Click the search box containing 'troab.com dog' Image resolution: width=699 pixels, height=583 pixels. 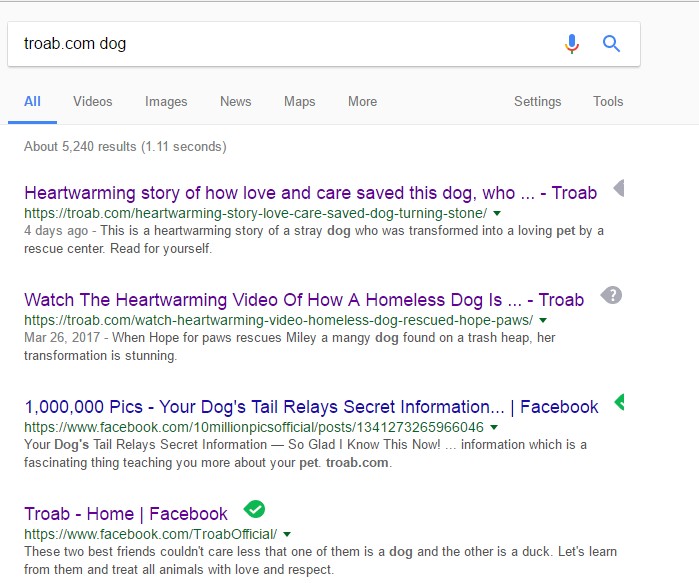coord(280,44)
